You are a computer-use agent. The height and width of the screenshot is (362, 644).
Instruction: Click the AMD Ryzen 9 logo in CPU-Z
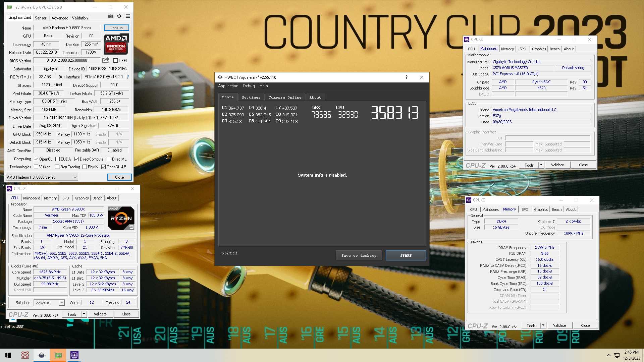(x=121, y=218)
